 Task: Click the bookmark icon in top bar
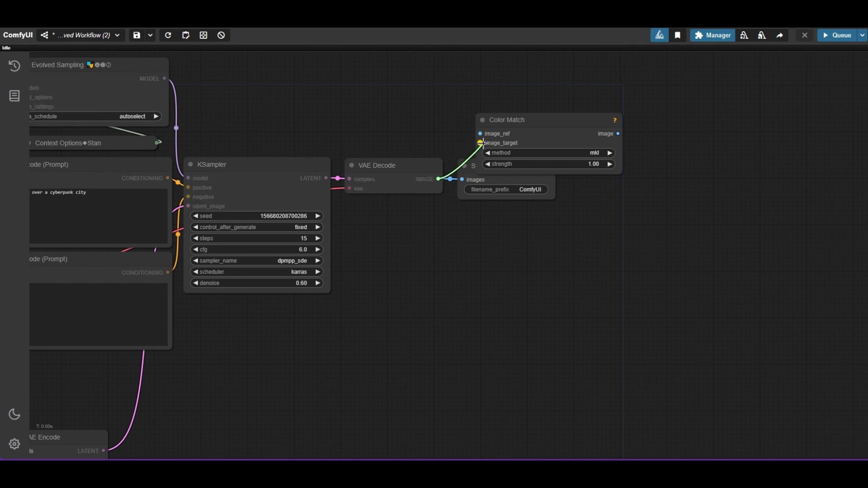[677, 35]
